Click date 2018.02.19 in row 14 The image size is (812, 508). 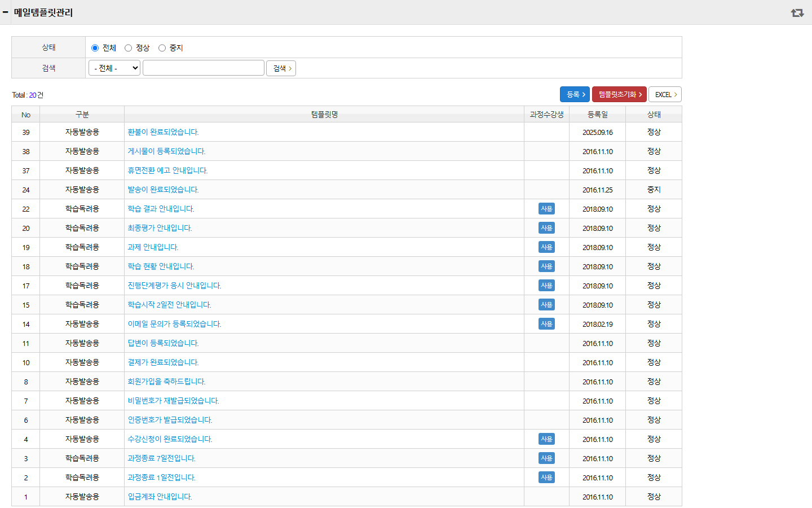click(x=598, y=324)
